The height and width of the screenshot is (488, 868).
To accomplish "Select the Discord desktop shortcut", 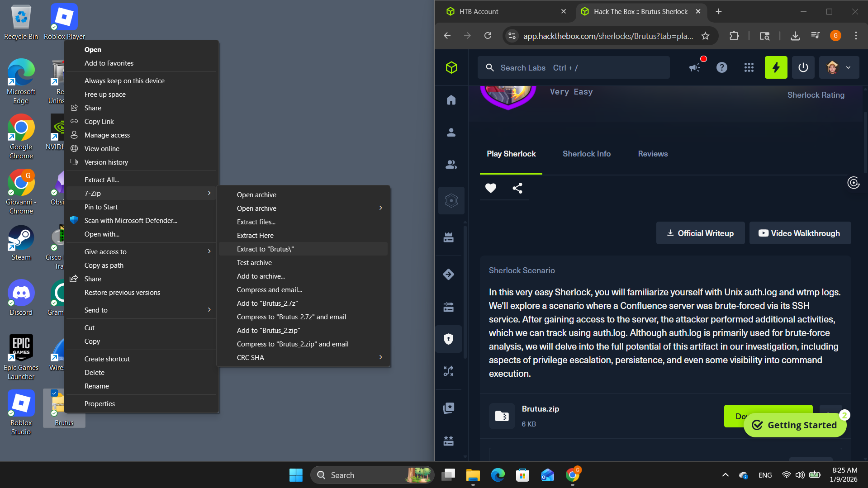I will coord(21,298).
